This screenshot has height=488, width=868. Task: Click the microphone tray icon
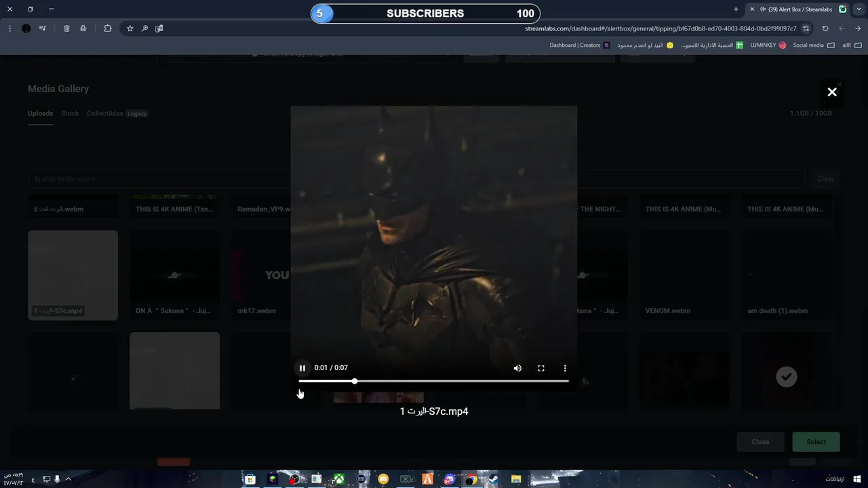point(57,479)
